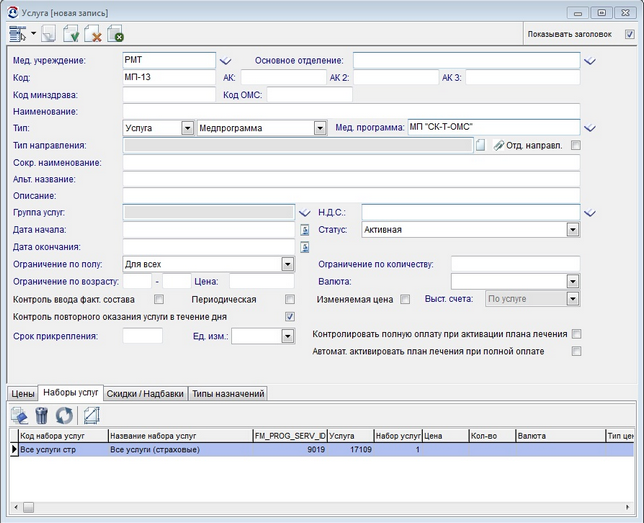Toggle the Периодическая checkbox
The height and width of the screenshot is (523, 644).
tap(290, 299)
